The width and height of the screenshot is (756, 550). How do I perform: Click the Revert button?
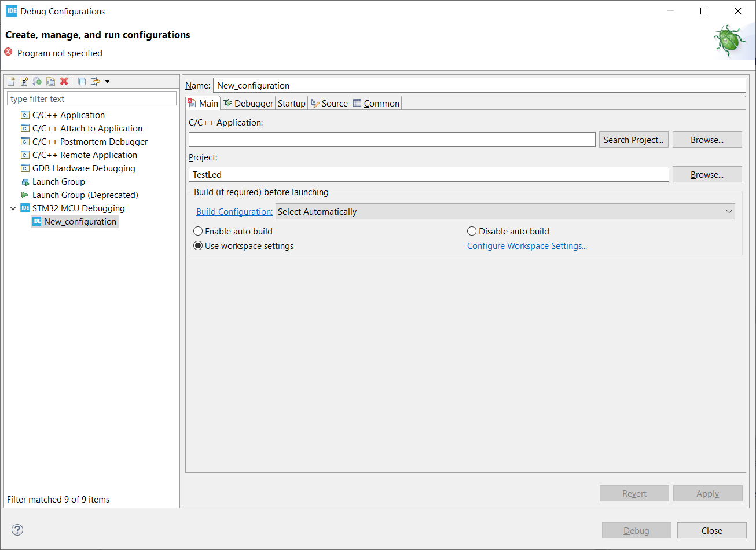coord(634,493)
